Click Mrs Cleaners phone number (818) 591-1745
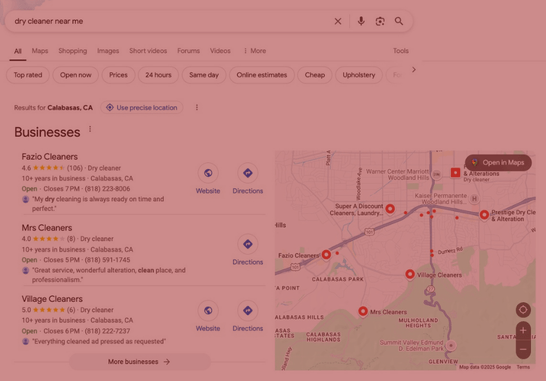 [x=107, y=260]
